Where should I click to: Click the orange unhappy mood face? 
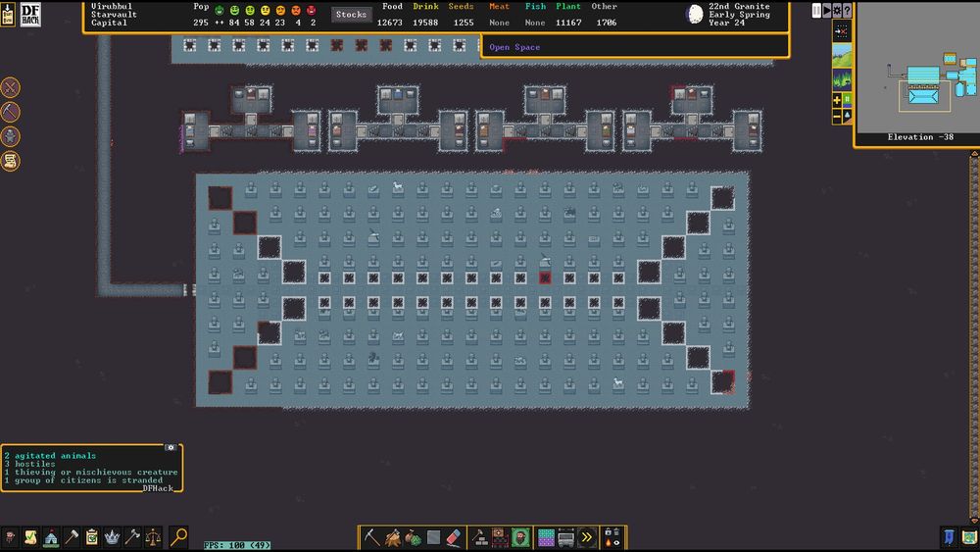coord(280,10)
